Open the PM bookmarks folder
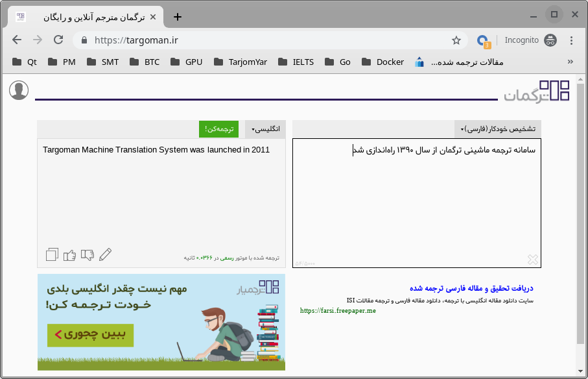588x379 pixels. coord(62,62)
